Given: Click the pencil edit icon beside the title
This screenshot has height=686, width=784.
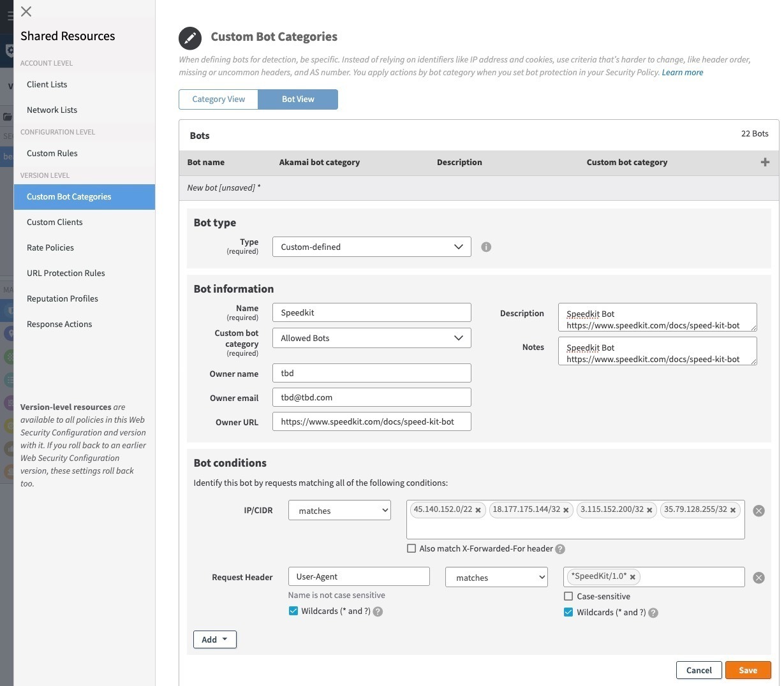Looking at the screenshot, I should tap(189, 38).
